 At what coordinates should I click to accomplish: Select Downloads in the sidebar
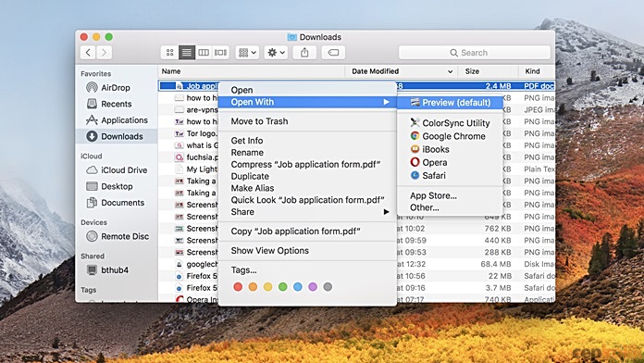[x=117, y=136]
